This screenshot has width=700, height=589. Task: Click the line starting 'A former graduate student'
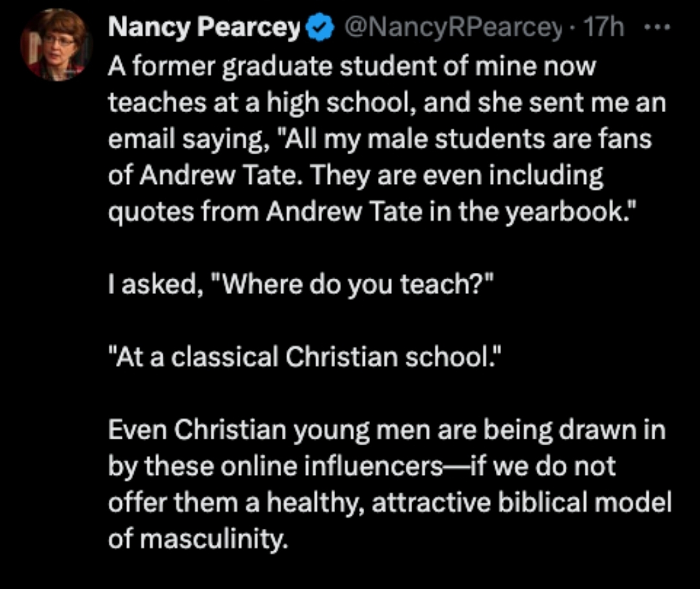[350, 65]
